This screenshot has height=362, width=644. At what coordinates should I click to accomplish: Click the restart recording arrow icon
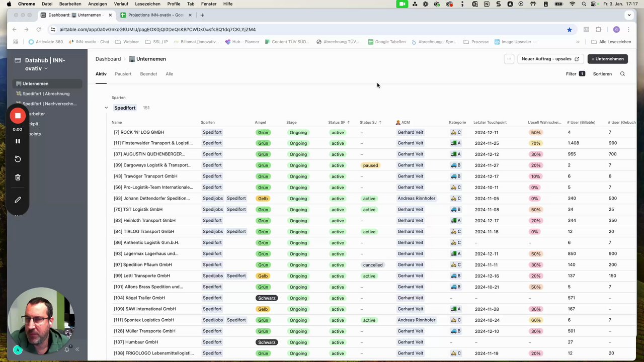point(18,159)
